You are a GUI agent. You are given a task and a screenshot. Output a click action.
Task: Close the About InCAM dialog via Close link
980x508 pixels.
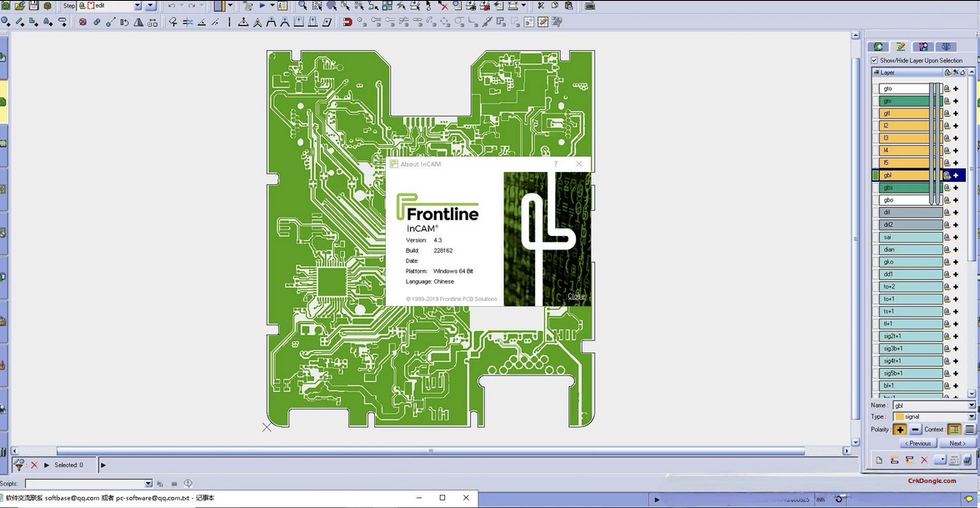[575, 296]
